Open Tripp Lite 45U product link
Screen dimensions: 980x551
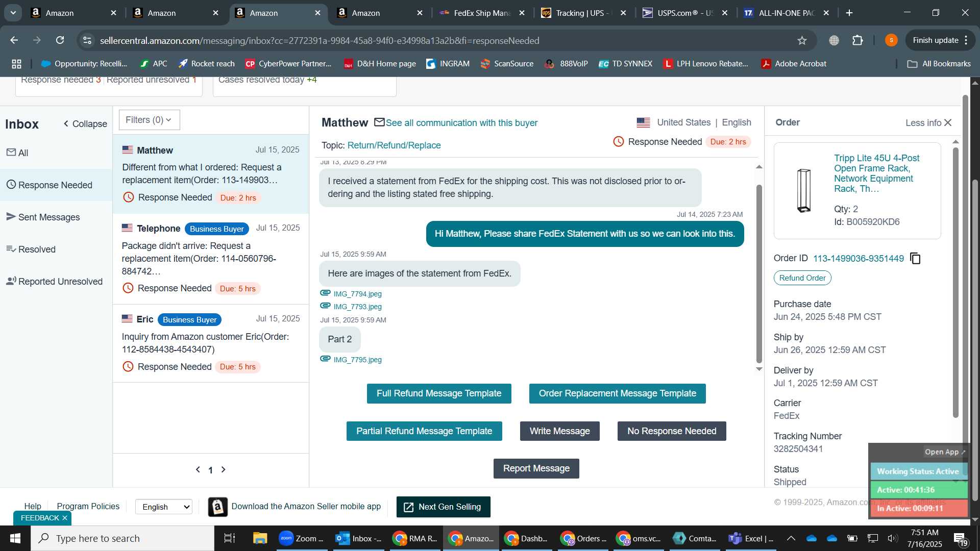876,173
